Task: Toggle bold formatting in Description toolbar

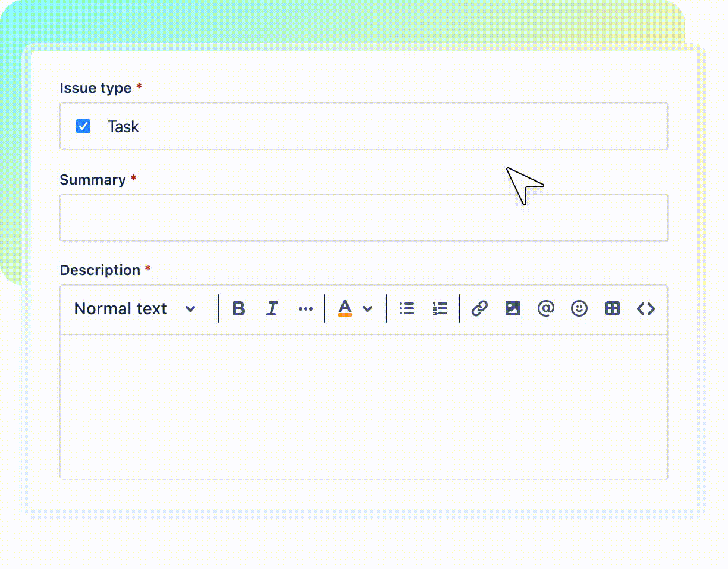Action: (239, 308)
